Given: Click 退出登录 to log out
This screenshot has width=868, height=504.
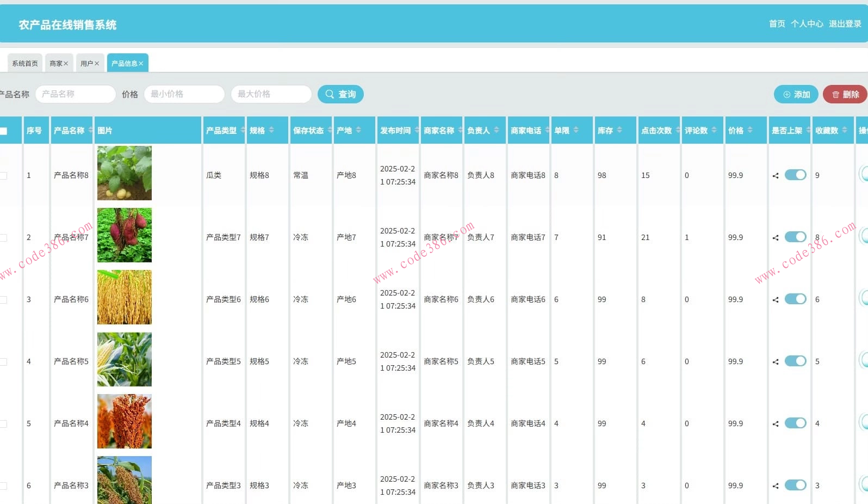Looking at the screenshot, I should tap(845, 24).
